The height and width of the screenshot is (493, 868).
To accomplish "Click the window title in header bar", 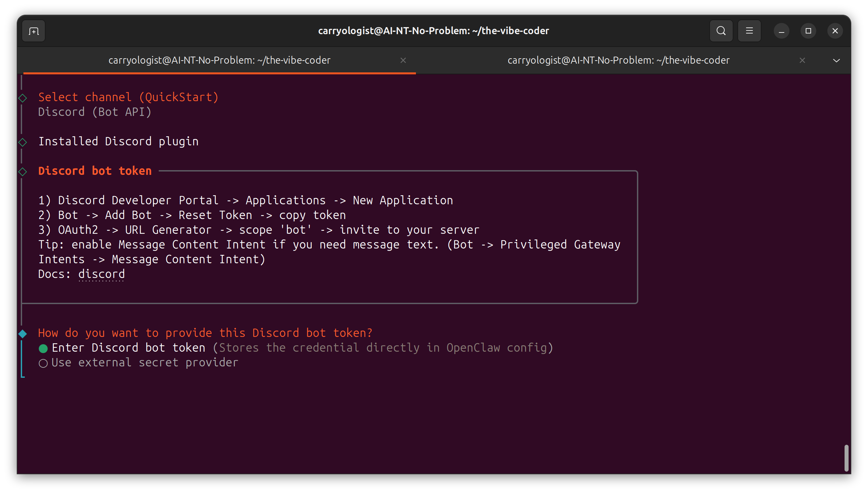I will (x=433, y=31).
